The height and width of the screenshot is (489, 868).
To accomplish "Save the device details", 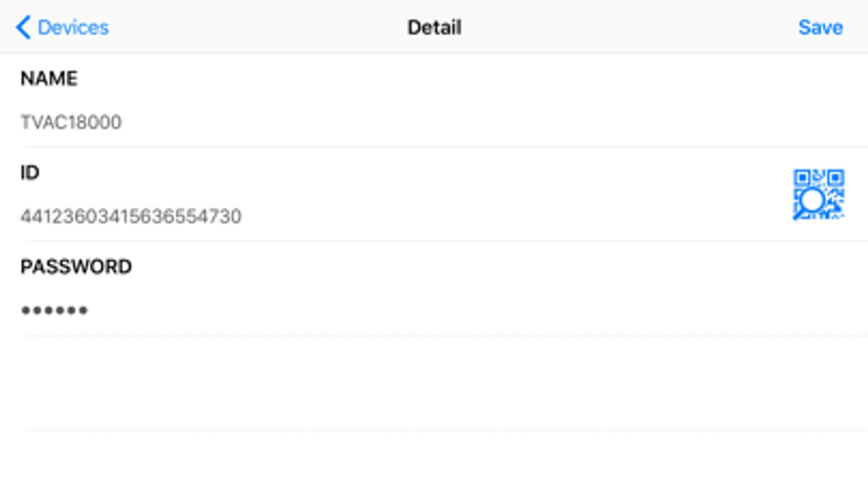I will coord(820,27).
